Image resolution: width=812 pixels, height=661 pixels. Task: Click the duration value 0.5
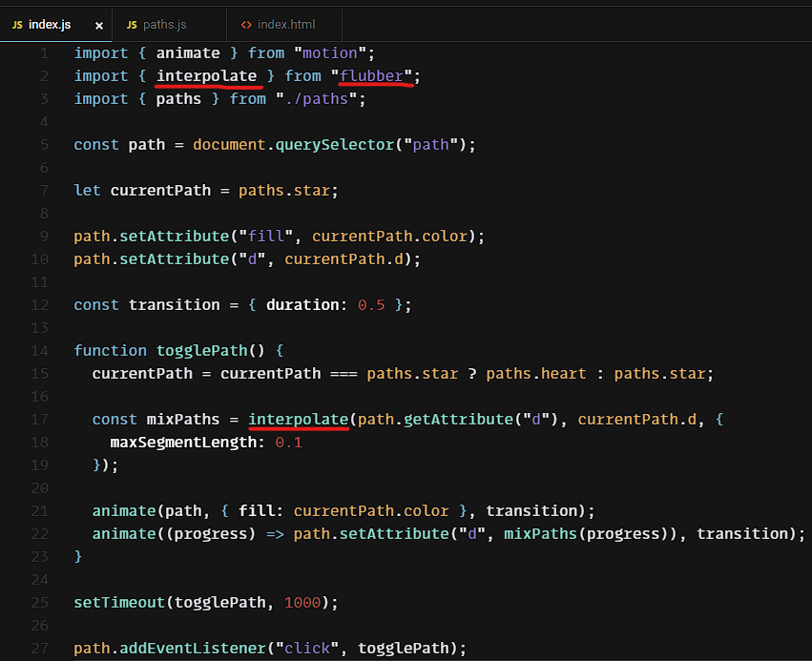click(x=371, y=304)
